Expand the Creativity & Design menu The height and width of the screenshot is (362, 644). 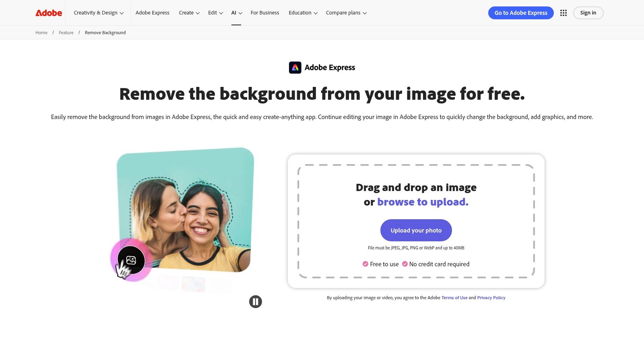pos(98,12)
